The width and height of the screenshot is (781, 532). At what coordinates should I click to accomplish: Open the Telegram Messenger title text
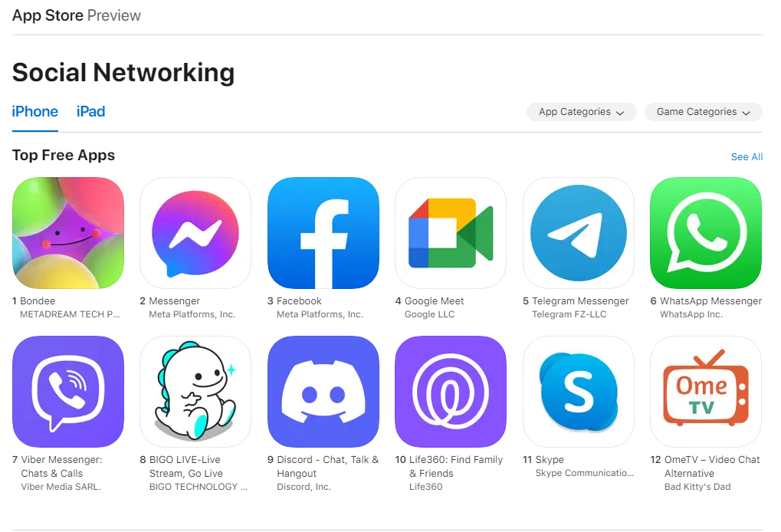pyautogui.click(x=580, y=300)
